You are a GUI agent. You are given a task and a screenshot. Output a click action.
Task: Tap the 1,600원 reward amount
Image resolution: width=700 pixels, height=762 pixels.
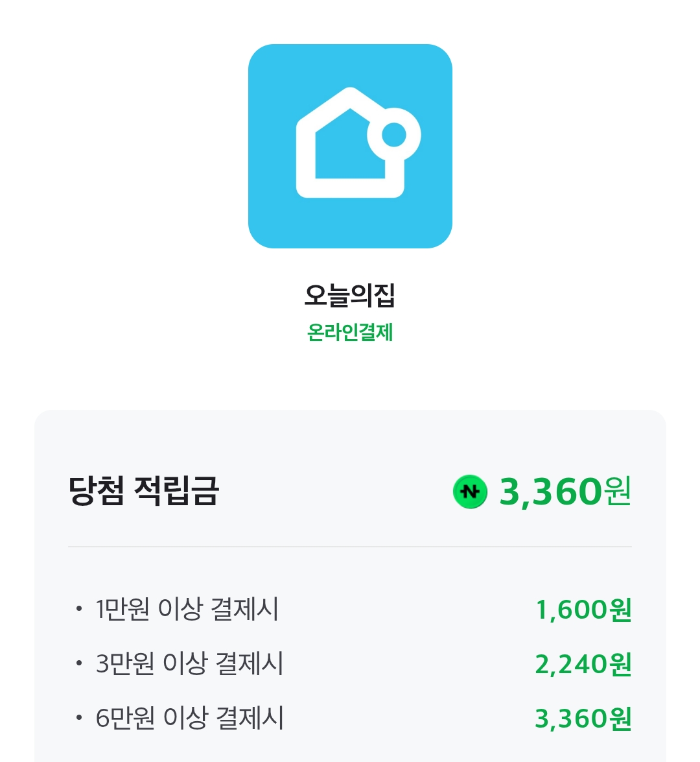[583, 610]
